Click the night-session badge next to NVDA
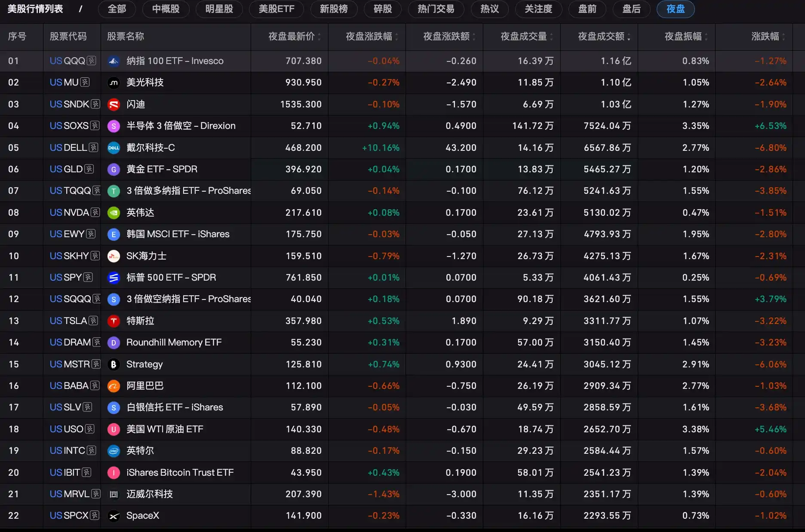 pos(95,213)
